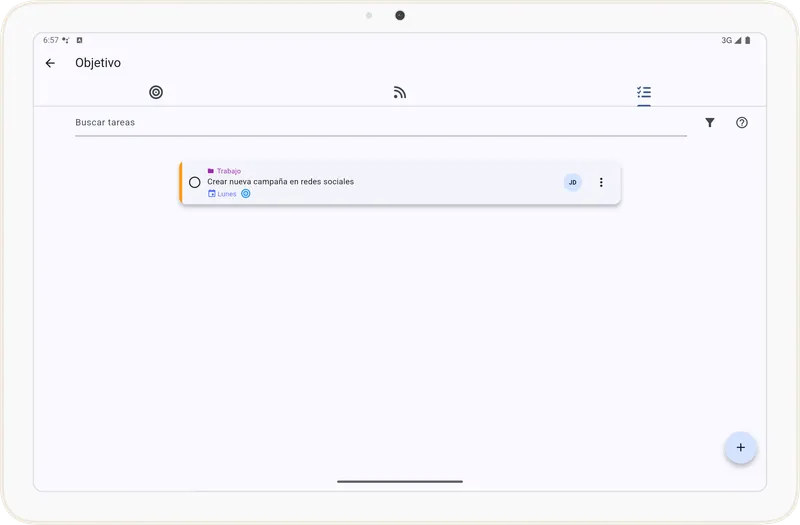The width and height of the screenshot is (800, 525).
Task: Open task 'Crear nueva campaña en redes sociales'
Action: pyautogui.click(x=280, y=182)
